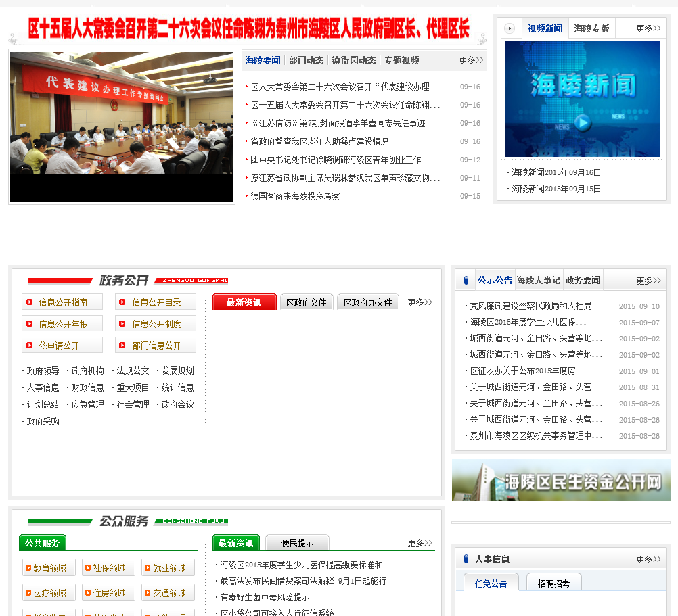This screenshot has width=678, height=616.
Task: Click the blue bullet icon beside 人事信息
Action: coord(466,559)
